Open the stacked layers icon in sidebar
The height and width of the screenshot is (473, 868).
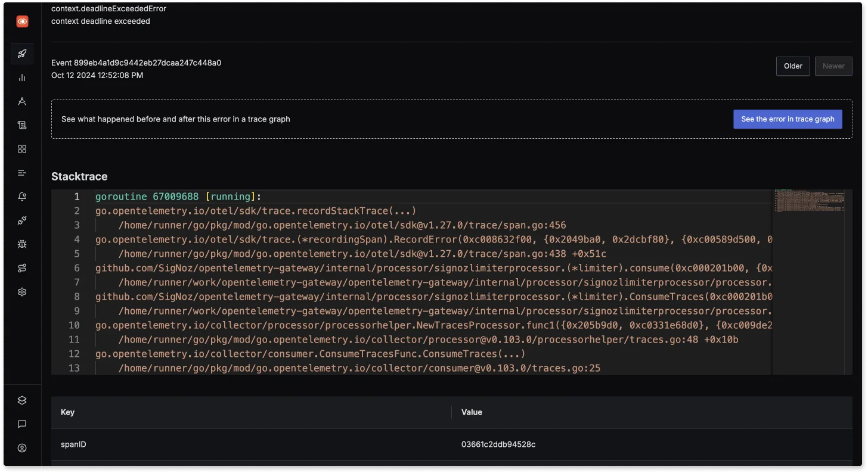point(22,400)
